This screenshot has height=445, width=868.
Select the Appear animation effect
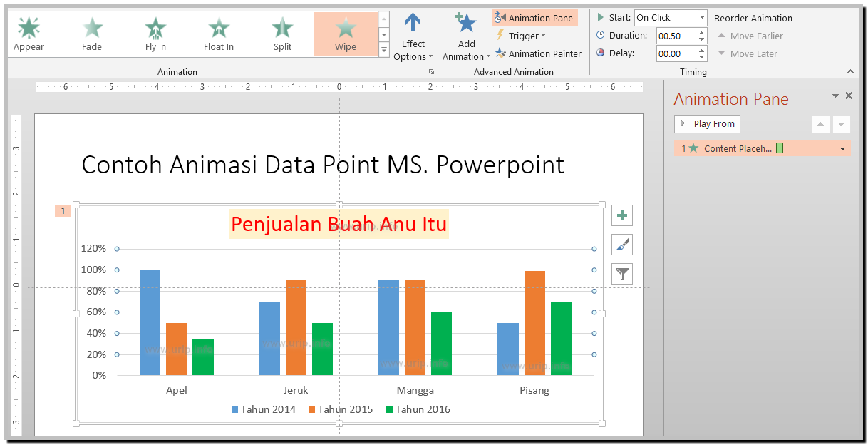tap(28, 32)
